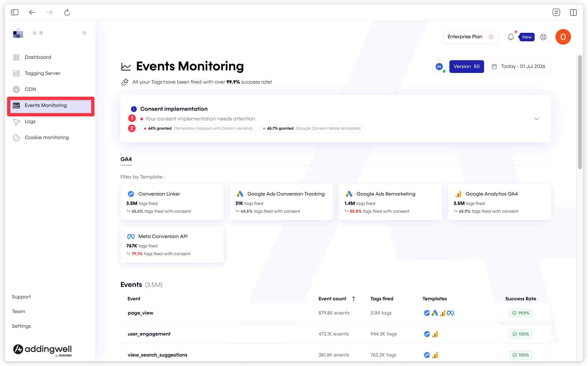Toggle the browser sidebar panel icon
Viewport: 588px width, 366px height.
[x=15, y=12]
